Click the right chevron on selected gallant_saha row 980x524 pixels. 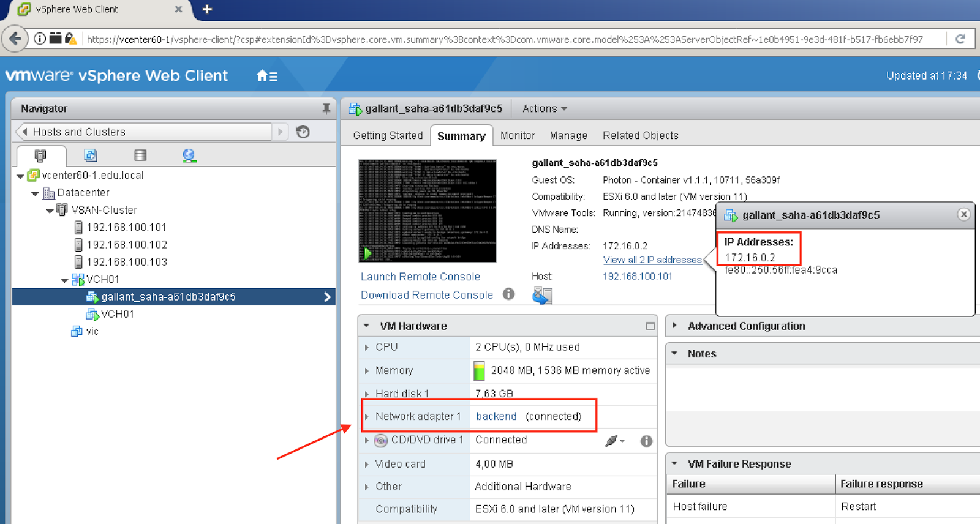click(x=327, y=297)
